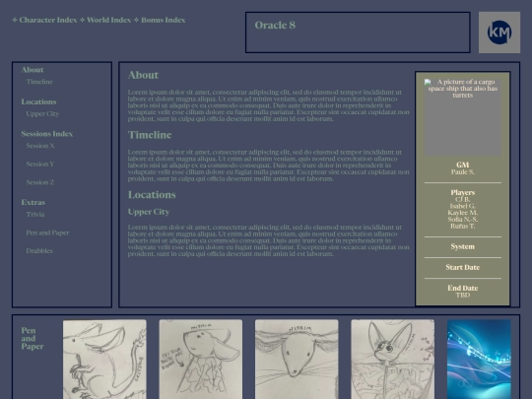Click the End Date label
Image resolution: width=532 pixels, height=399 pixels.
click(462, 288)
